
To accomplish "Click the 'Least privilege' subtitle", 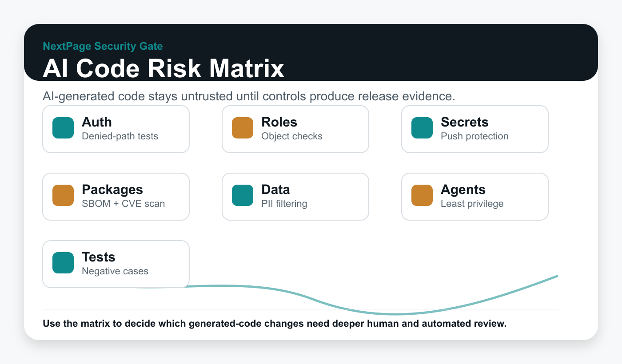I will pos(472,204).
